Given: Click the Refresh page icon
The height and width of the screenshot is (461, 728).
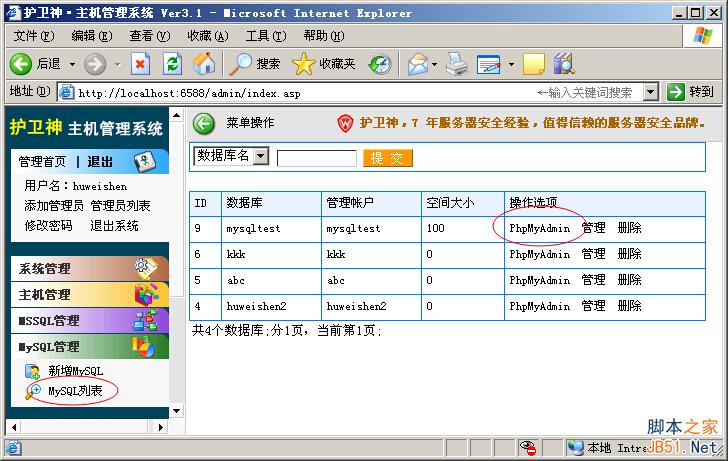Looking at the screenshot, I should click(172, 64).
